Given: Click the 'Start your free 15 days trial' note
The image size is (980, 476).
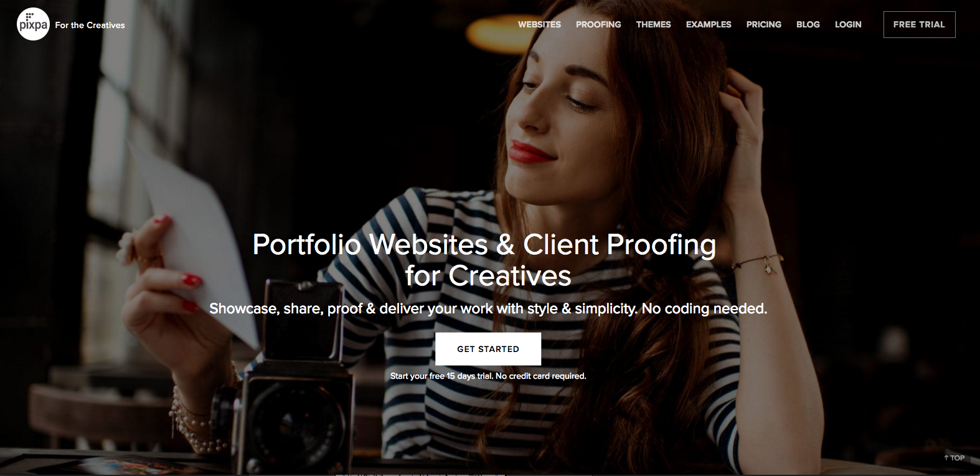Looking at the screenshot, I should click(488, 376).
